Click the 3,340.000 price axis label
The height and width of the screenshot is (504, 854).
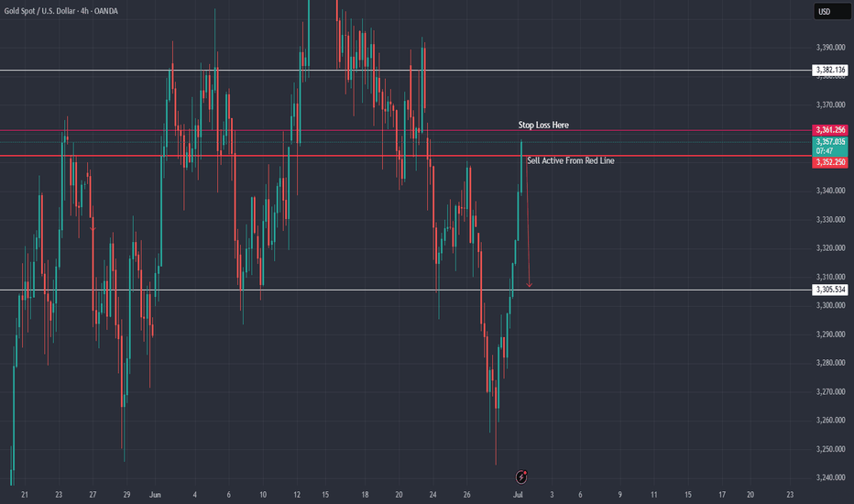point(830,191)
